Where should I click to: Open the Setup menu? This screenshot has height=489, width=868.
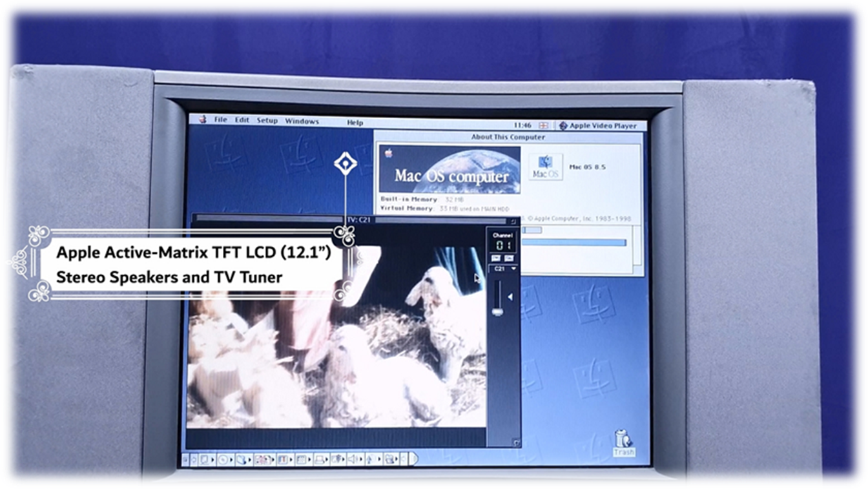coord(267,121)
